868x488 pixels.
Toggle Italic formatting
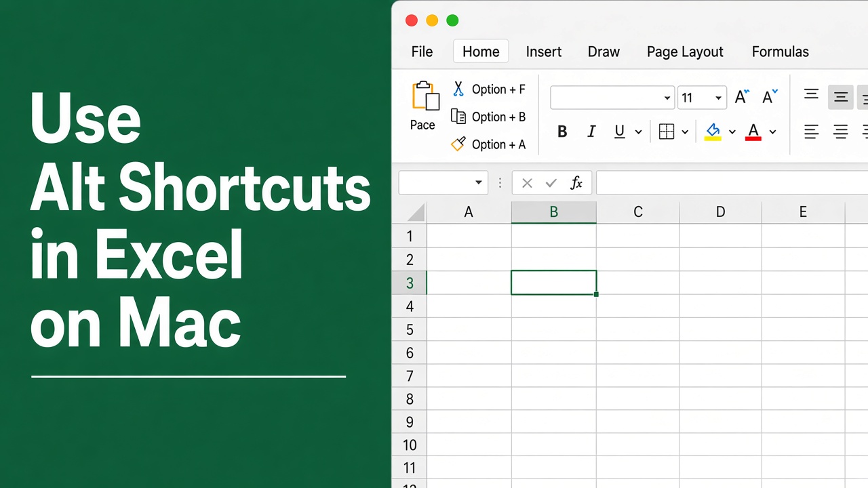point(591,132)
